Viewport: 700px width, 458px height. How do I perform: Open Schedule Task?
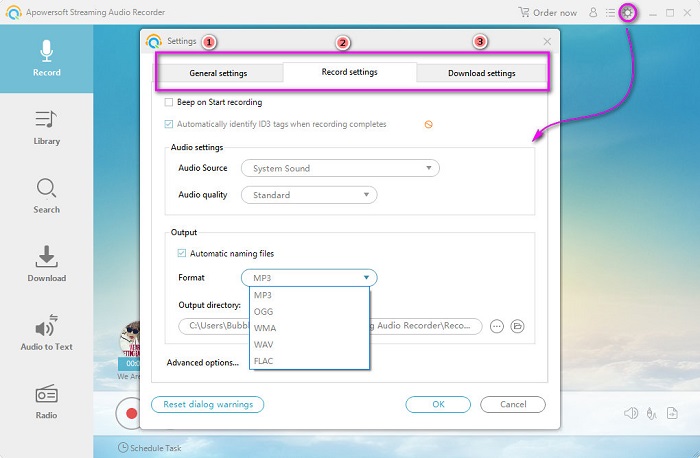(150, 448)
